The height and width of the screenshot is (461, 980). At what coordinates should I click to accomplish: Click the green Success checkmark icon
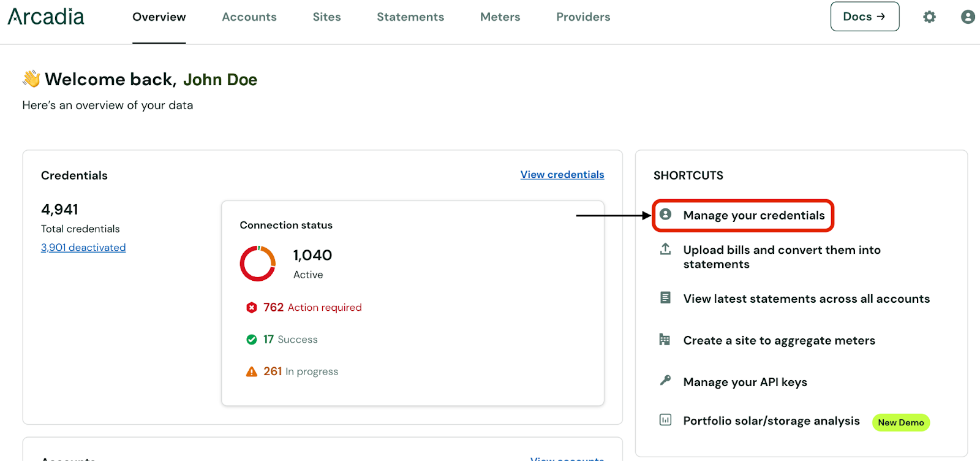pos(251,340)
